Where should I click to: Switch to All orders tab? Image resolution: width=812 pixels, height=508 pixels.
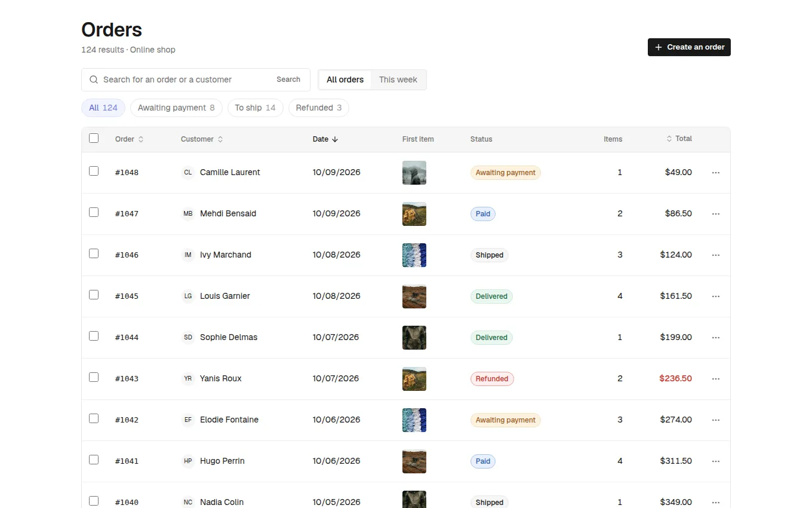tap(345, 79)
